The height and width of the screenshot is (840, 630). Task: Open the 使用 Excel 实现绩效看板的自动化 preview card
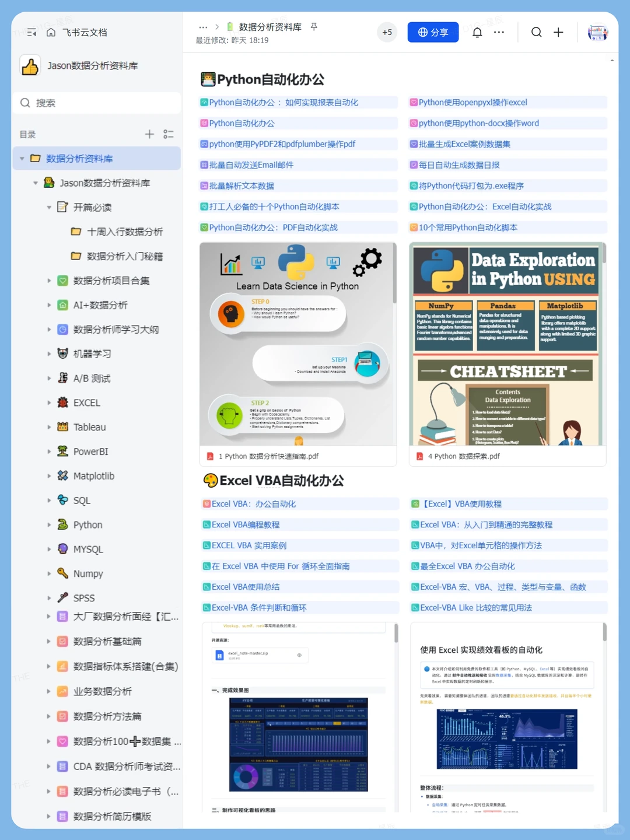(x=508, y=717)
